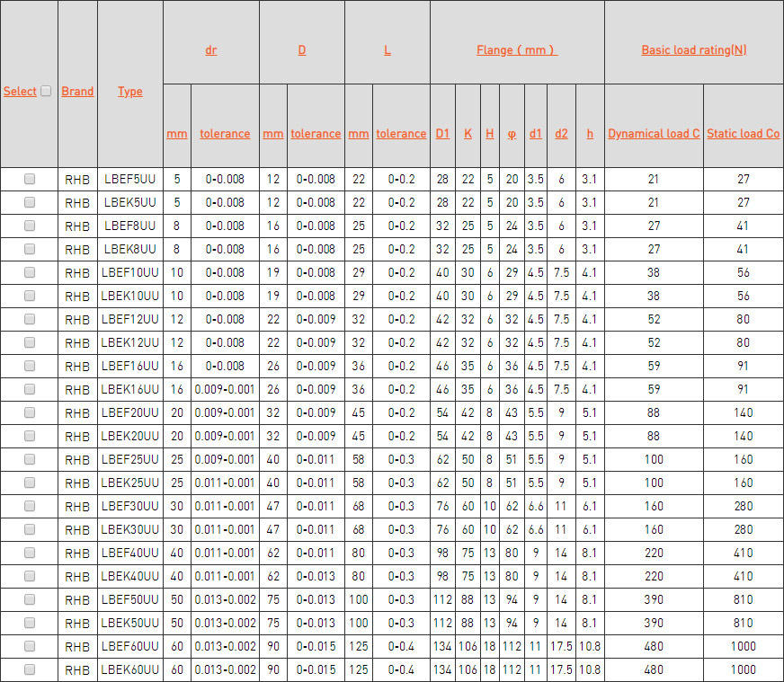Mark the LBEK12UU row checkbox
The width and height of the screenshot is (784, 682).
[x=30, y=342]
